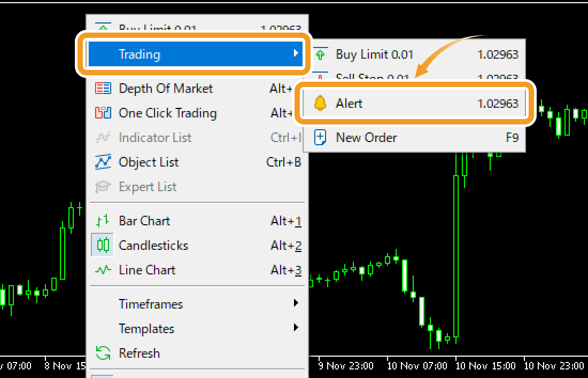Enable One Click Trading

tap(167, 113)
